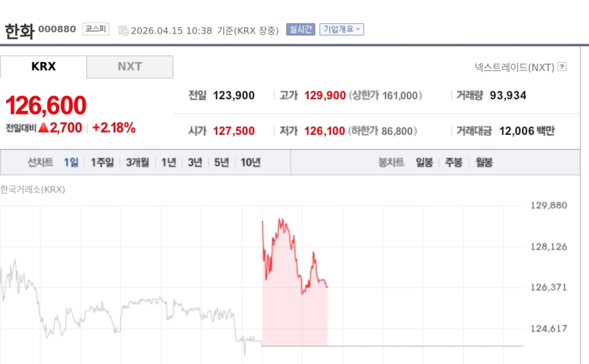
Task: Show the 3년 line chart
Action: click(195, 162)
